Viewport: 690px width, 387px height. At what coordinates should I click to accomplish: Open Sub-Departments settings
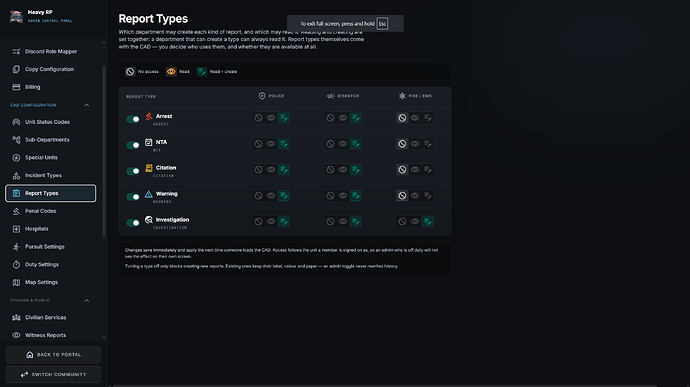[x=51, y=140]
